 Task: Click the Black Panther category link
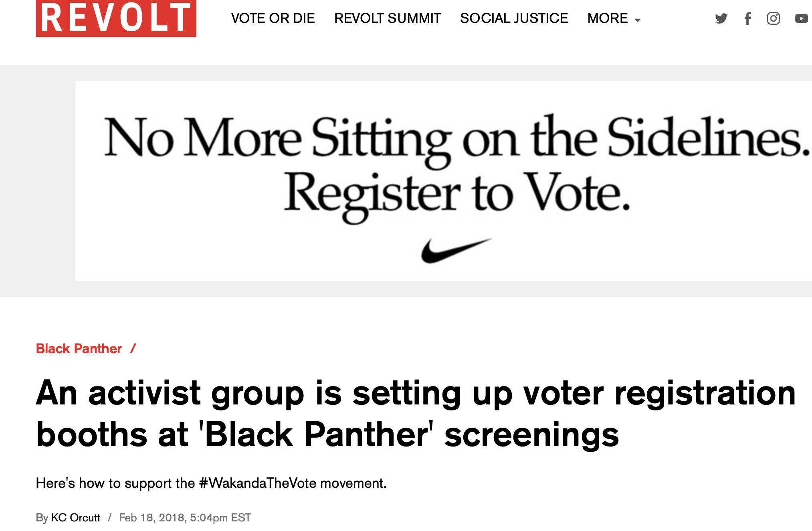tap(79, 348)
